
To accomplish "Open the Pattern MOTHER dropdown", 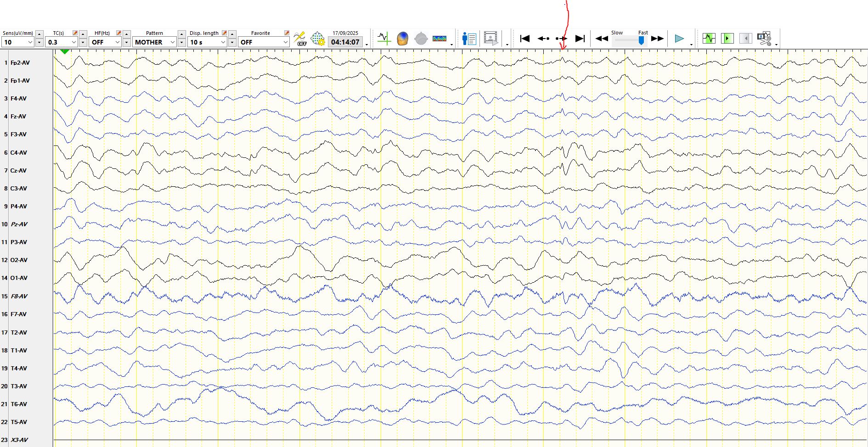I will pyautogui.click(x=173, y=42).
